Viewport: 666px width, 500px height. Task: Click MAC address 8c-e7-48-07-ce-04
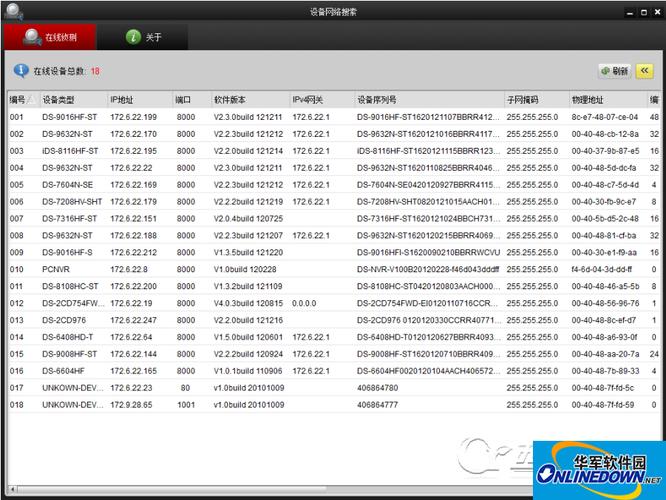click(x=604, y=117)
